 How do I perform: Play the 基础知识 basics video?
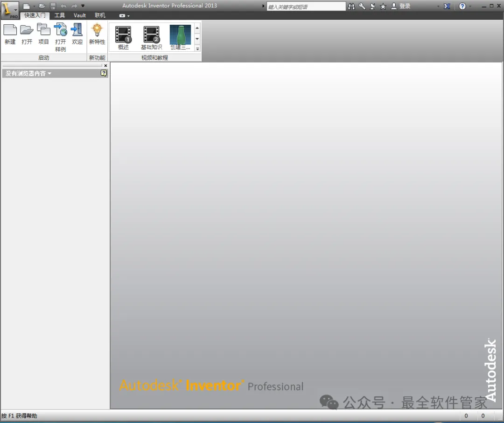[151, 38]
